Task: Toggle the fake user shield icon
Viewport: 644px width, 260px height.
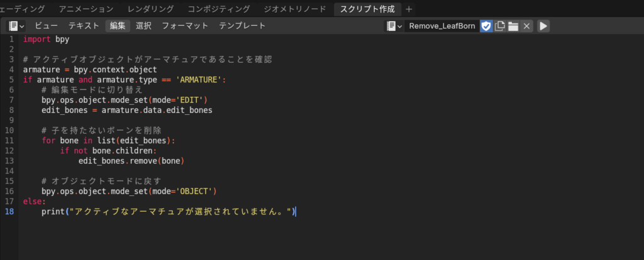Action: (486, 26)
